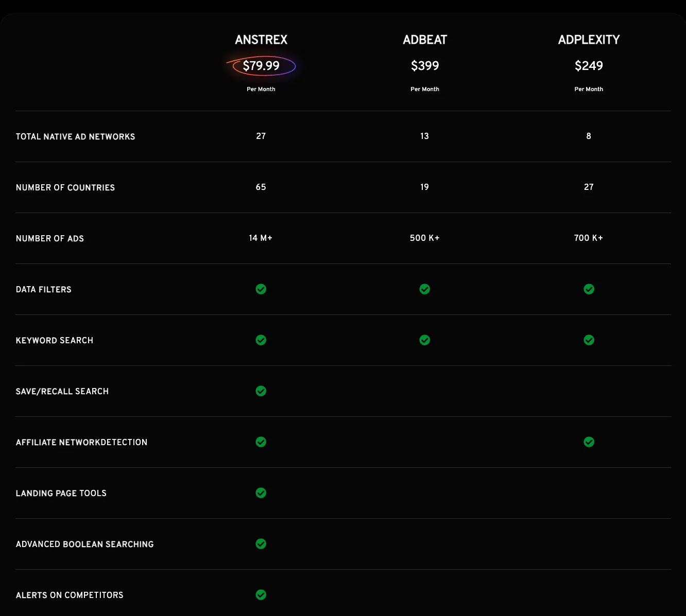Click Adbeat countries value 19
Viewport: 686px width, 616px height.
point(425,187)
